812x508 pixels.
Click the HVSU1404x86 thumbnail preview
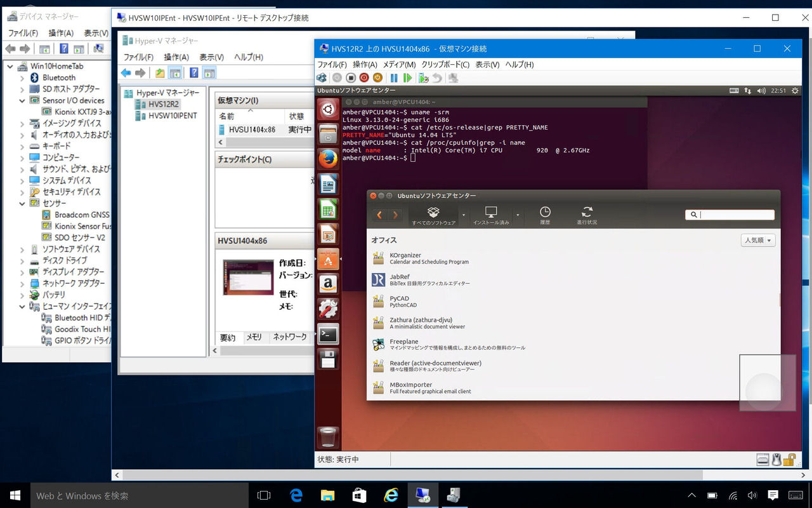(x=247, y=277)
